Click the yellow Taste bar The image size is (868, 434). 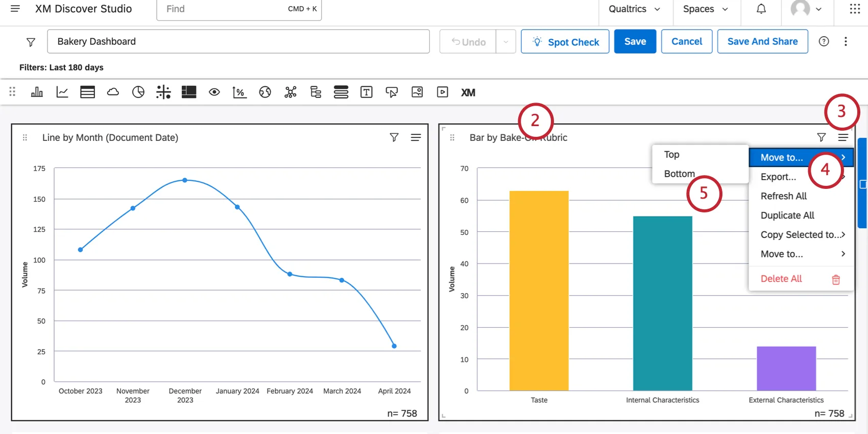[539, 290]
